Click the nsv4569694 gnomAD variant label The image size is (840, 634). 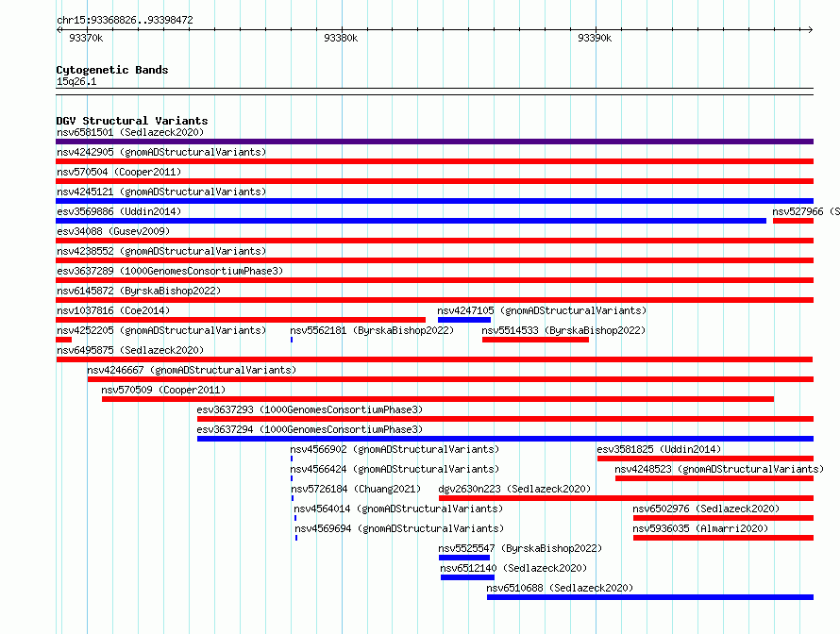(x=399, y=528)
